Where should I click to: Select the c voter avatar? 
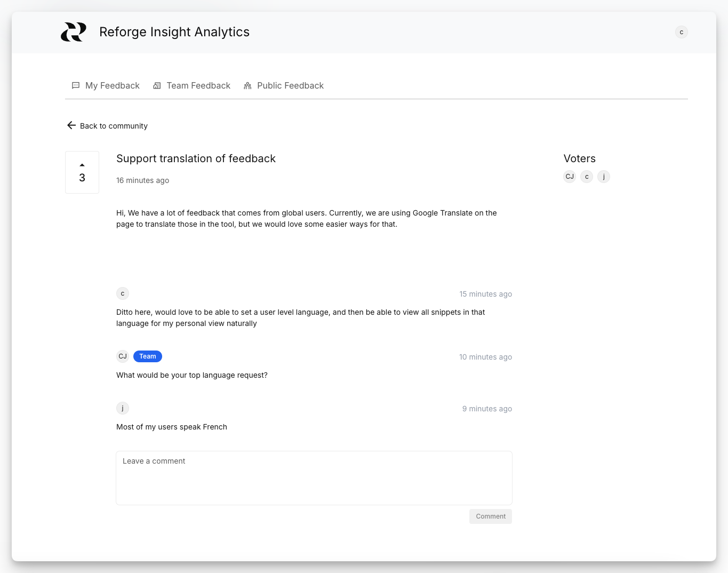tap(587, 177)
